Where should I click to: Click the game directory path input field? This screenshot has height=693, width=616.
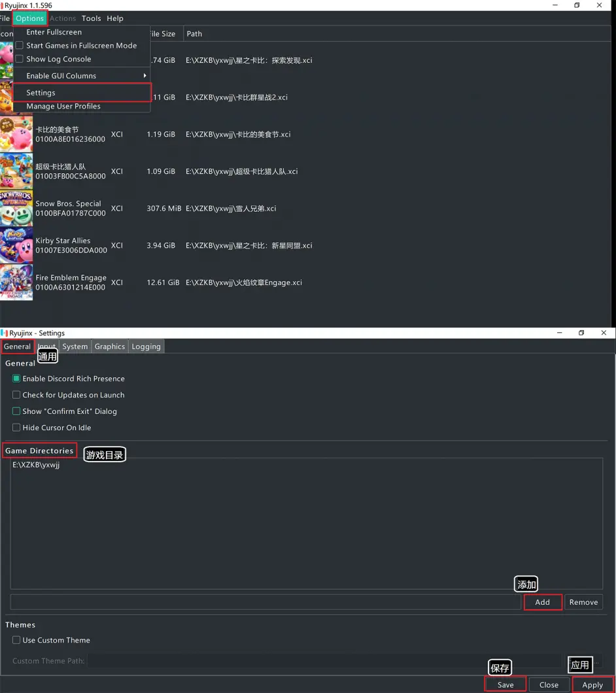265,602
